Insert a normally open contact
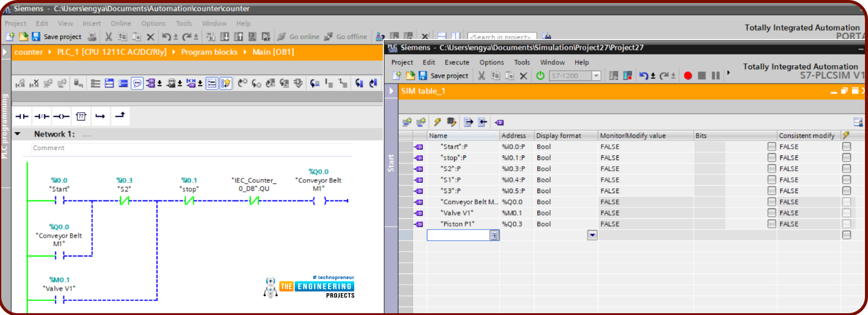This screenshot has width=868, height=315. (x=22, y=116)
